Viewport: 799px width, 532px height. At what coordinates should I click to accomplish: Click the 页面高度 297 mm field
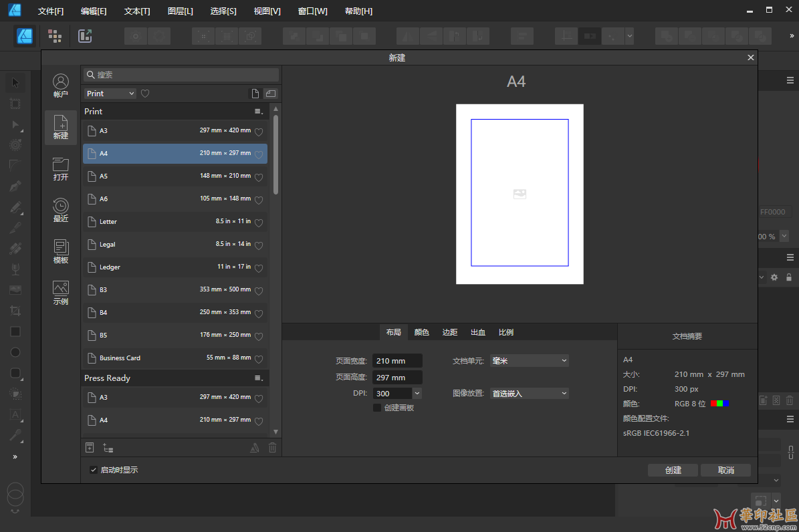[397, 378]
